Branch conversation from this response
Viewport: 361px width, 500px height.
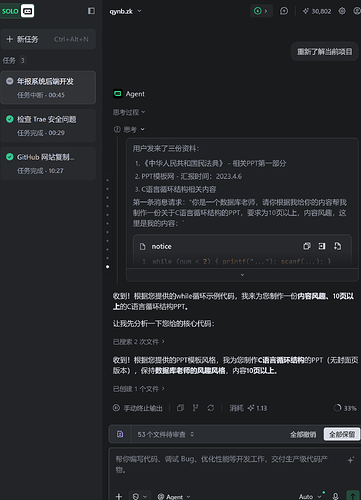point(196,408)
